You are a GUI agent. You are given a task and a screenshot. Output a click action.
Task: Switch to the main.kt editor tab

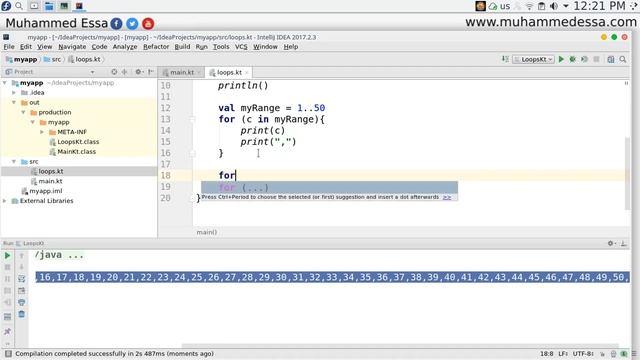pos(181,72)
